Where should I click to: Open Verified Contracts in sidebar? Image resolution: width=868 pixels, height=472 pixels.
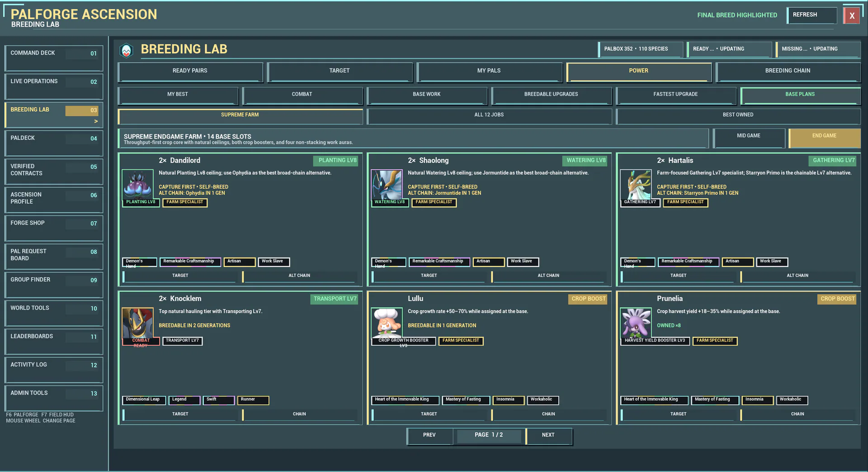[54, 172]
